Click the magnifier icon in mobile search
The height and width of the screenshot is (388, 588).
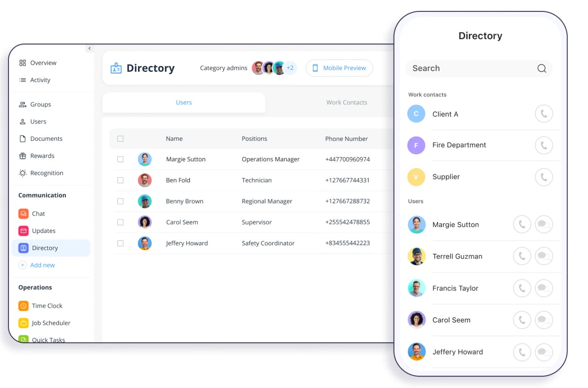coord(542,68)
